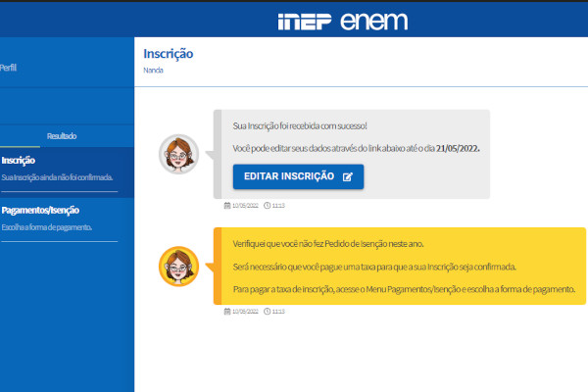The image size is (588, 392).
Task: Click the yellow-circled assistant avatar
Action: [x=179, y=267]
